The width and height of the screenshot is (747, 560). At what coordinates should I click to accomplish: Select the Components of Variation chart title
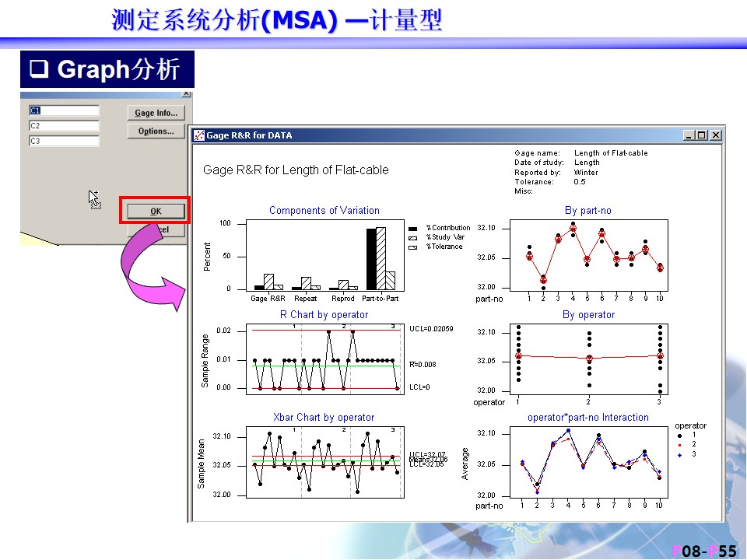(324, 210)
